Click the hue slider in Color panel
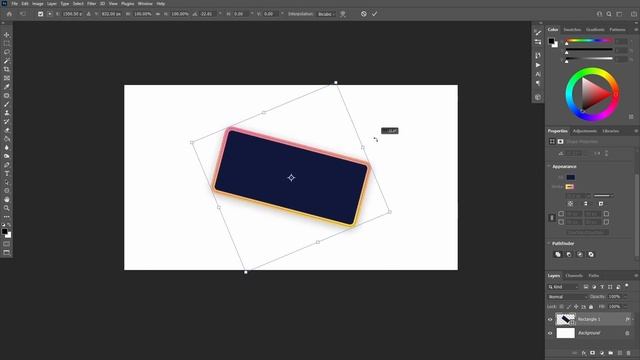 point(589,40)
